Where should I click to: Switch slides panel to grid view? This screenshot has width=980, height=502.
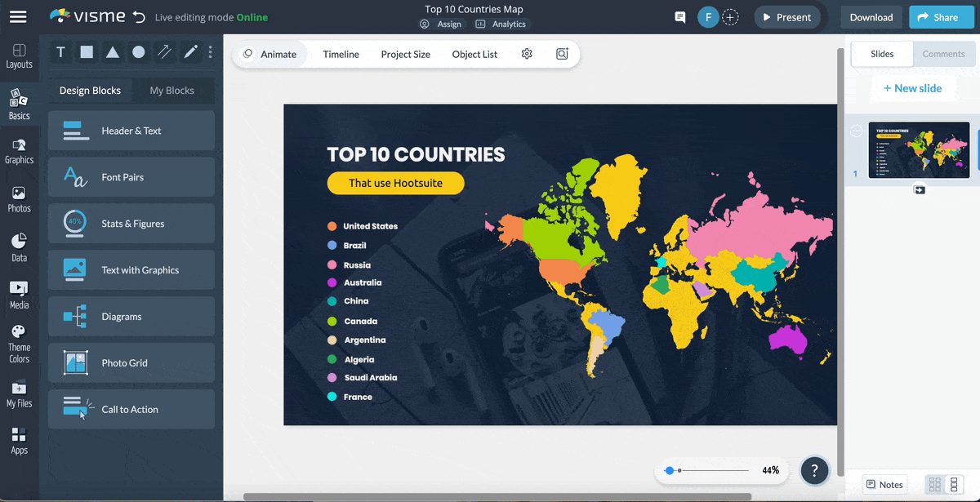[934, 483]
